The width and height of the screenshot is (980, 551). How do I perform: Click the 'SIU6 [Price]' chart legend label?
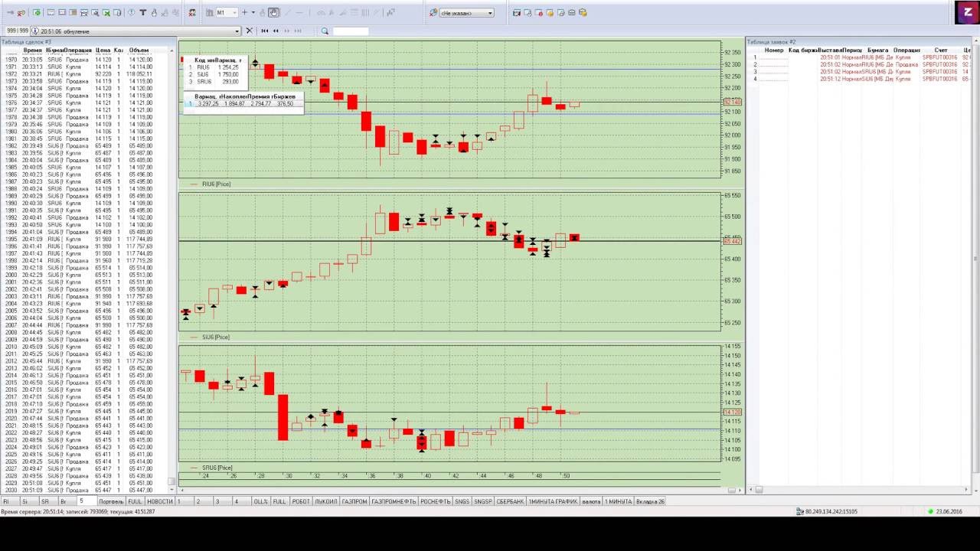[x=215, y=337]
